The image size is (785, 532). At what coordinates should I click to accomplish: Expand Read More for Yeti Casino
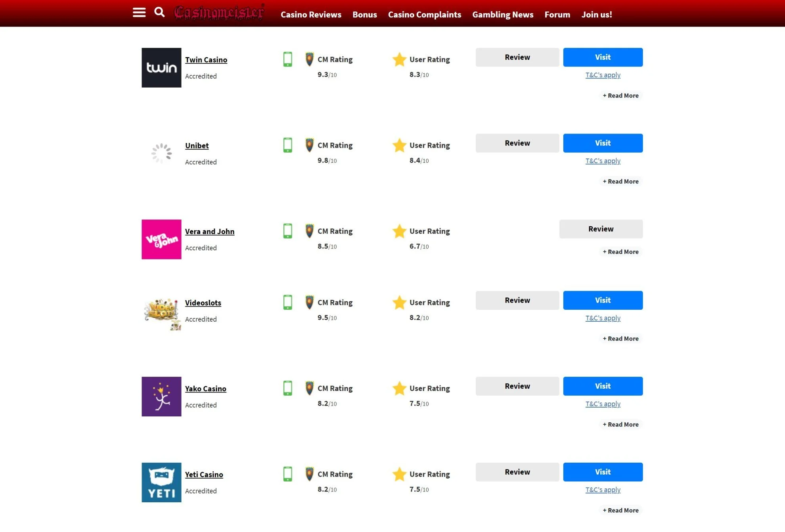point(620,510)
